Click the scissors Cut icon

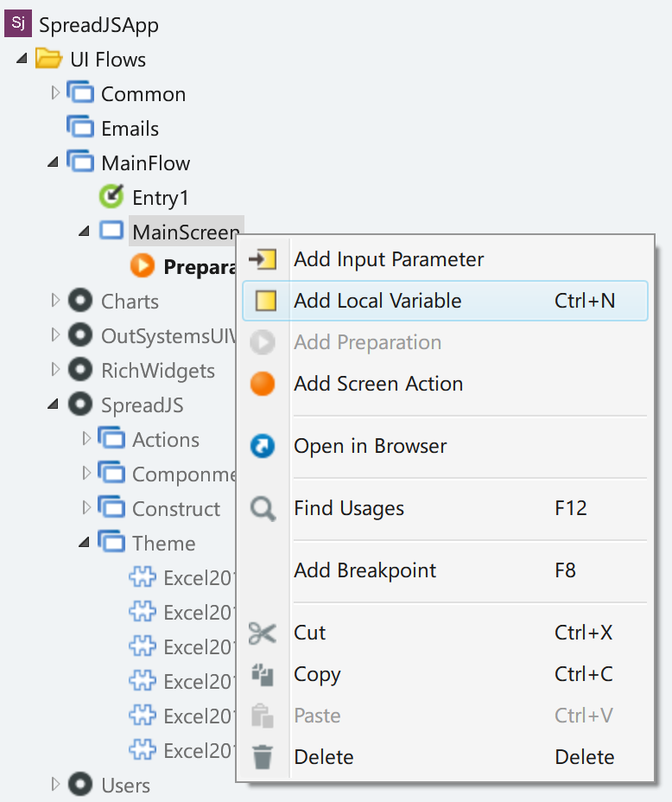click(263, 633)
